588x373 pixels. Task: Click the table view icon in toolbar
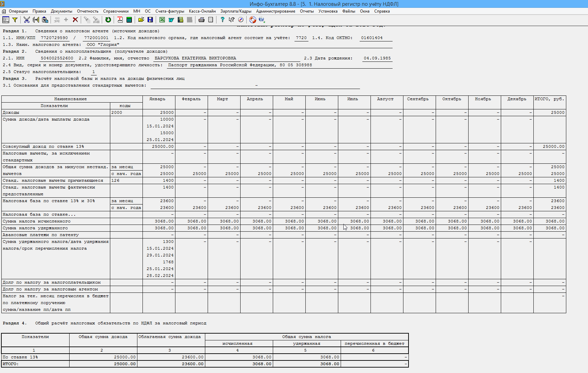pyautogui.click(x=6, y=20)
